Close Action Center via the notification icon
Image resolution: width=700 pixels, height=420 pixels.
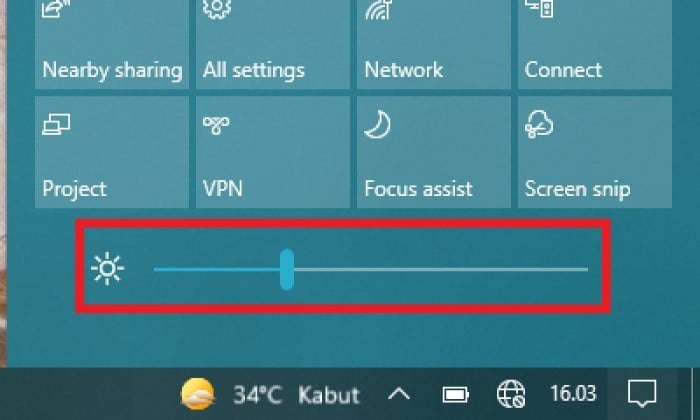(642, 394)
